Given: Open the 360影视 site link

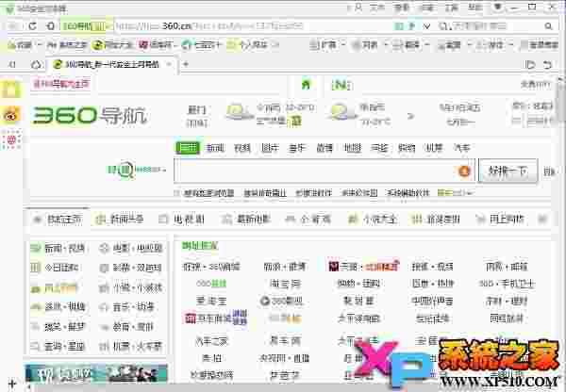Looking at the screenshot, I should (282, 301).
